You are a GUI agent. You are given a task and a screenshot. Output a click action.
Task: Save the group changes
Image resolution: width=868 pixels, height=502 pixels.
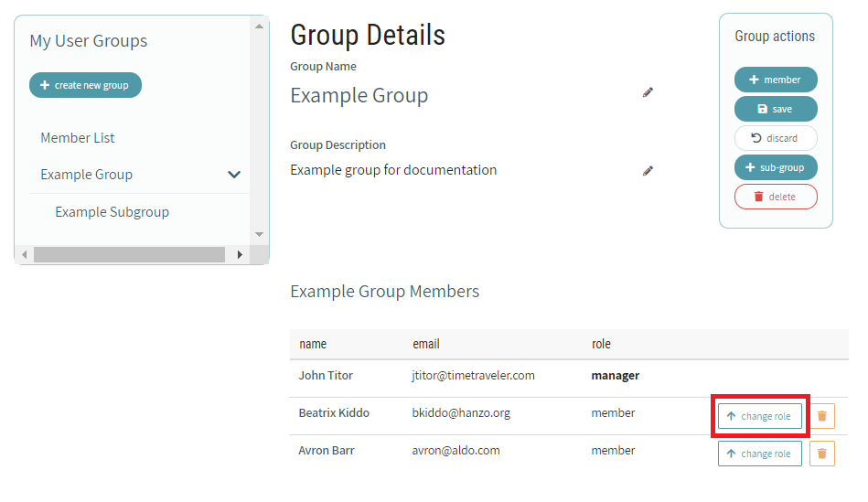tap(776, 109)
